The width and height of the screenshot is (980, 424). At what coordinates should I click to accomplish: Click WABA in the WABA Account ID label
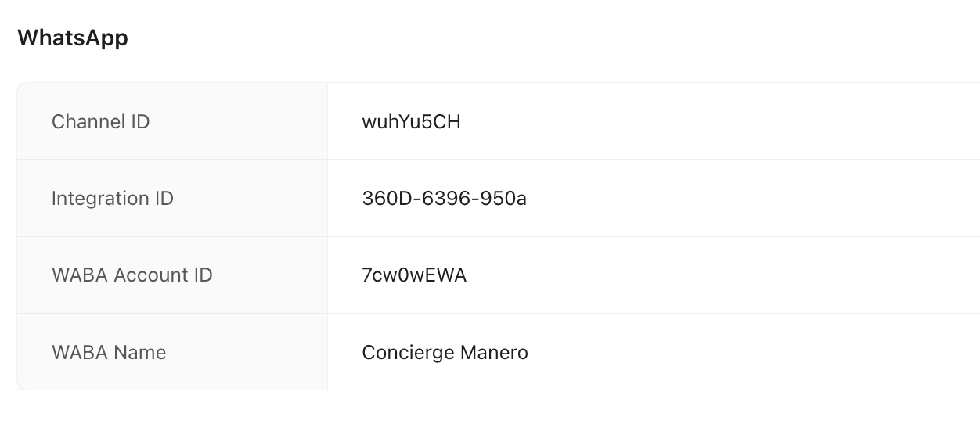(80, 275)
